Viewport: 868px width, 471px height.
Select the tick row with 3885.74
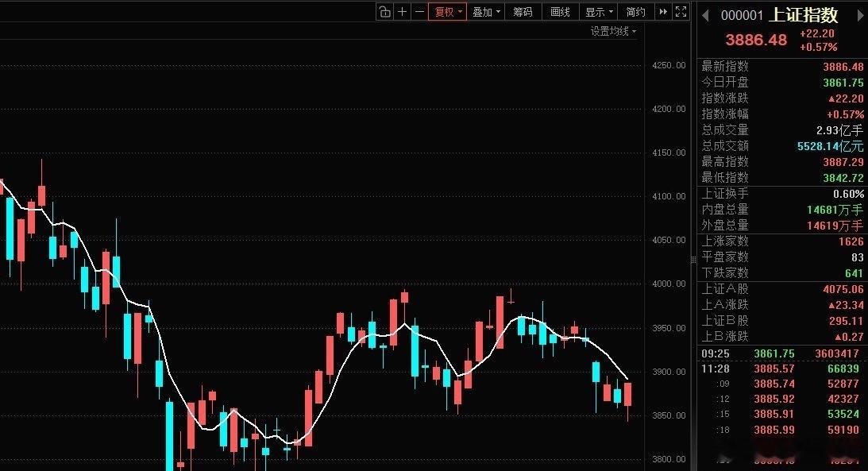click(x=781, y=384)
